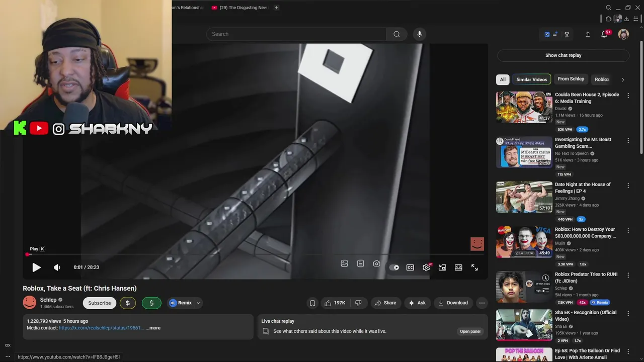This screenshot has width=644, height=362.
Task: Open the browser sidebar settings icon
Action: pyautogui.click(x=636, y=19)
